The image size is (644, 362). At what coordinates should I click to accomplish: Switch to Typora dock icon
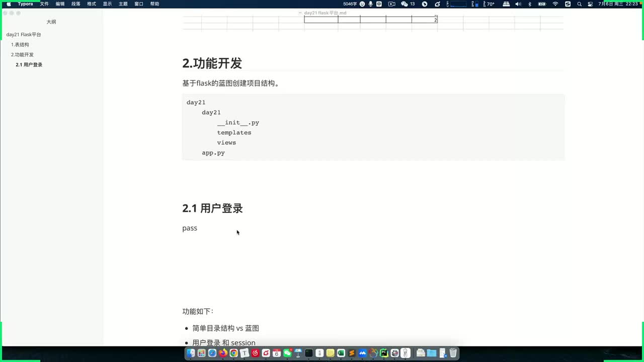point(245,353)
